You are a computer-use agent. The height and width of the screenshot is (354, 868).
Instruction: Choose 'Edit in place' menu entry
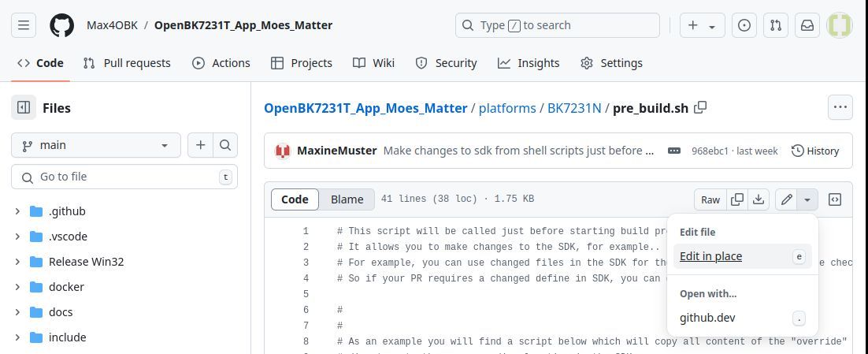pyautogui.click(x=742, y=256)
